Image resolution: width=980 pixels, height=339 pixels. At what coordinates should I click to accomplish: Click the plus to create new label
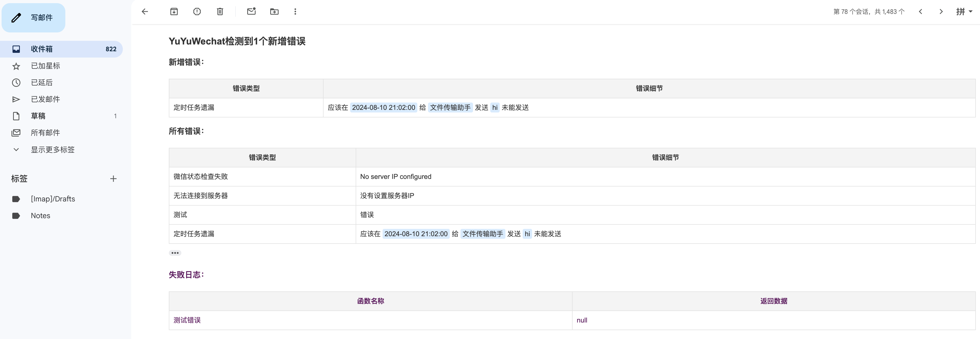coord(113,179)
